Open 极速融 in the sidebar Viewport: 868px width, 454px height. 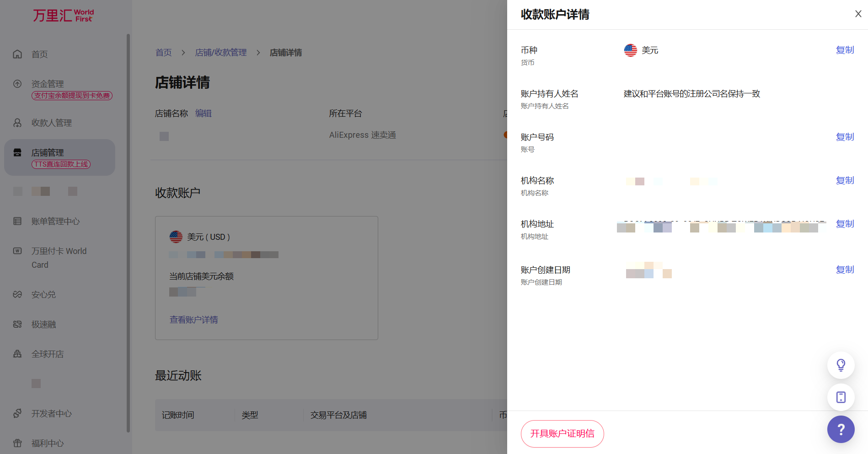click(x=43, y=324)
